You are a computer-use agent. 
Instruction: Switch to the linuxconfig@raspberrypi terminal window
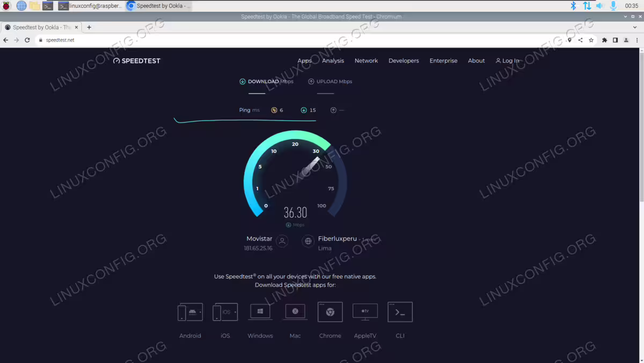pos(90,6)
